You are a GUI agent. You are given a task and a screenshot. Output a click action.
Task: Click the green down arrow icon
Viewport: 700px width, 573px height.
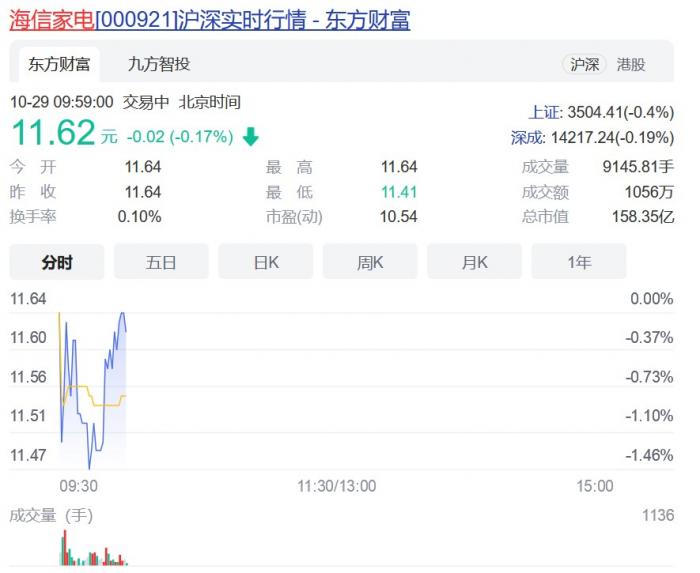(250, 136)
